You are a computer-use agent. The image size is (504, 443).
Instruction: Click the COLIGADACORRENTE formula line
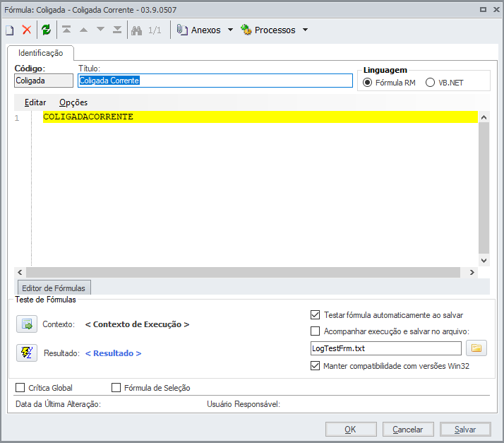tap(260, 117)
